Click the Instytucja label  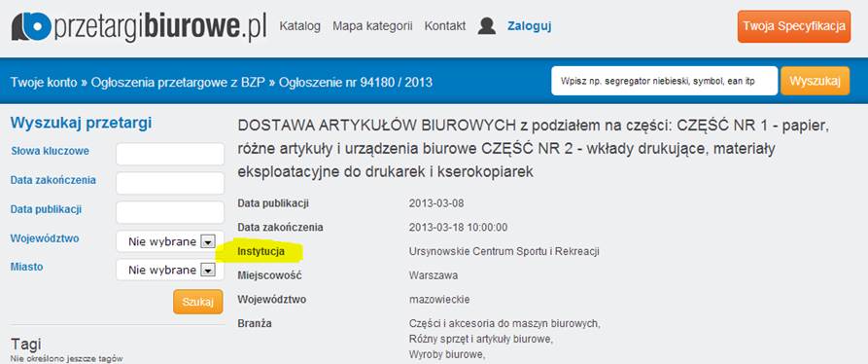coord(261,252)
